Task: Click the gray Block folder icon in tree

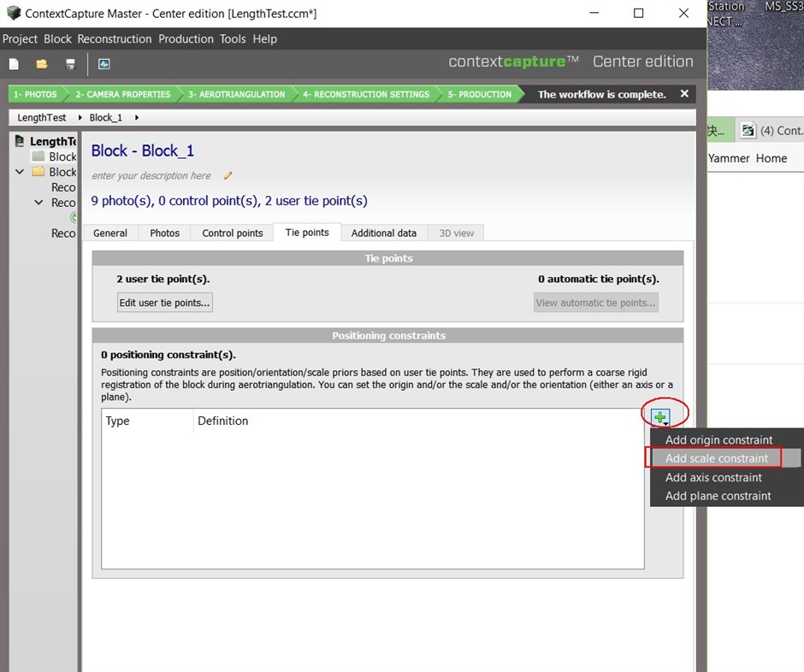Action: (38, 156)
